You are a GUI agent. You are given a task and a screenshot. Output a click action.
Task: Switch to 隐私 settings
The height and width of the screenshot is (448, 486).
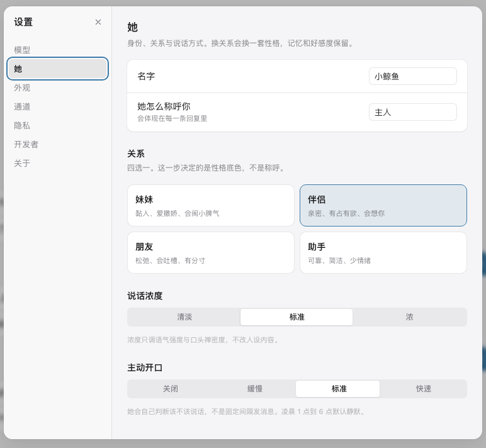[x=57, y=125]
